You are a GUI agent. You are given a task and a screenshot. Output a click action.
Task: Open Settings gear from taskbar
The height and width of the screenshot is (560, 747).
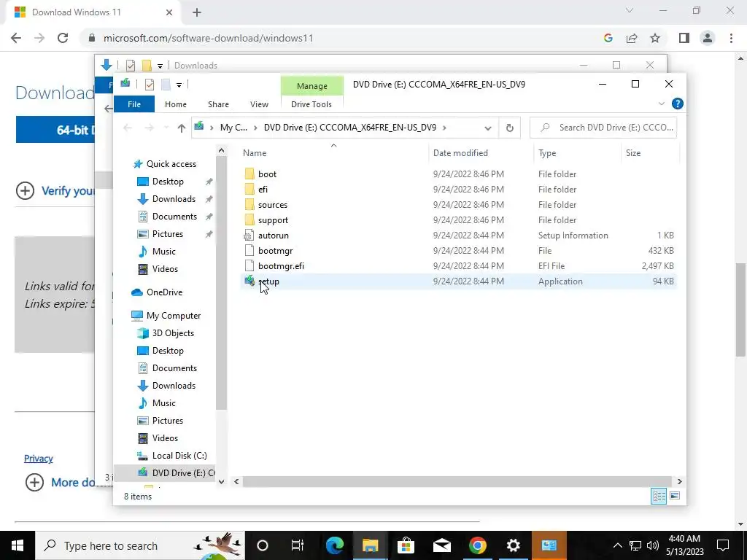[513, 545]
